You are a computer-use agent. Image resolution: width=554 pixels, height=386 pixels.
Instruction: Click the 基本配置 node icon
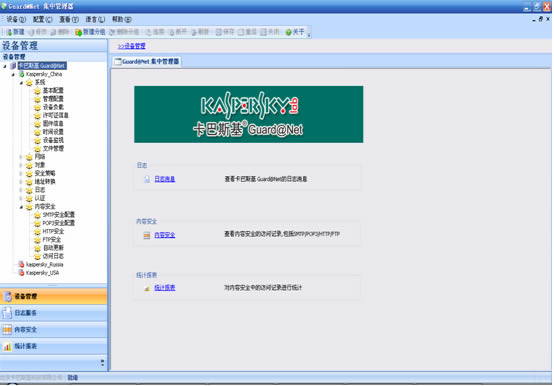point(37,91)
